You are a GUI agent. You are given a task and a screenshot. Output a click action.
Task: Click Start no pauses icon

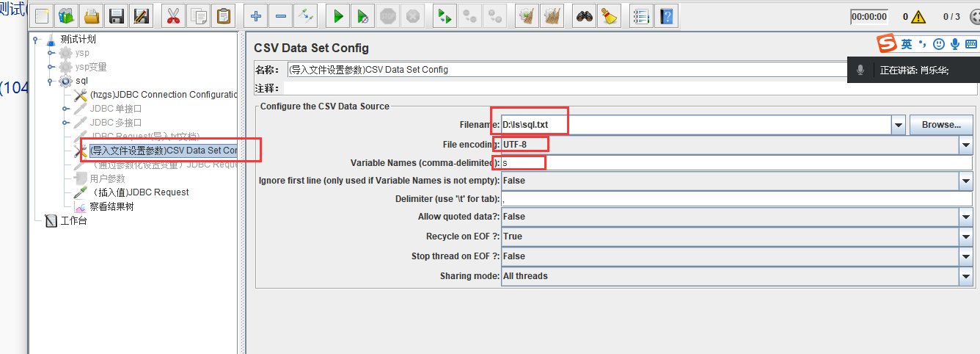362,16
